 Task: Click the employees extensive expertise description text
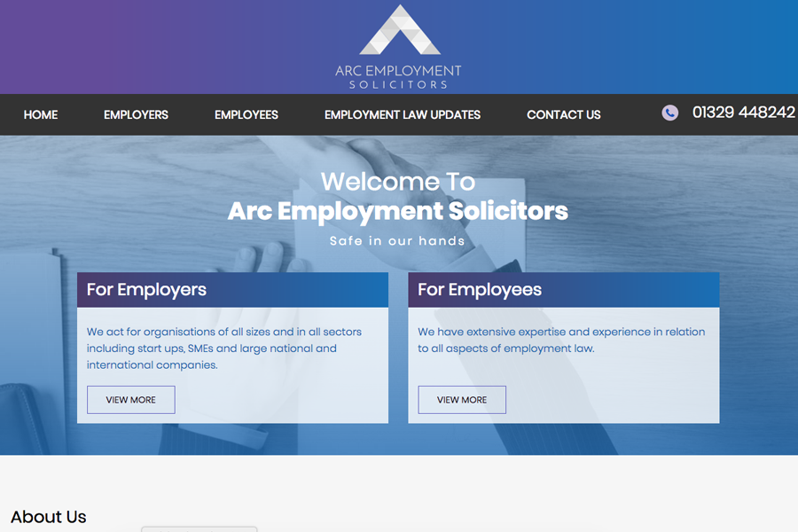(561, 340)
